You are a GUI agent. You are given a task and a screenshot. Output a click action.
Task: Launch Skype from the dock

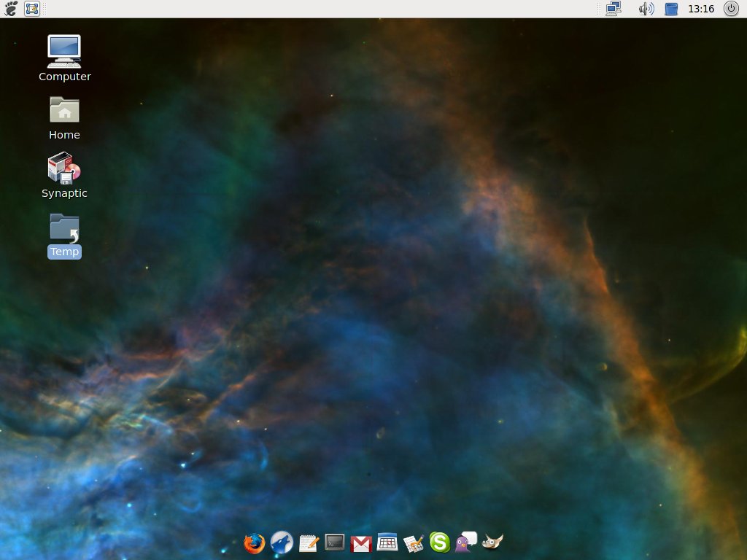tap(439, 542)
